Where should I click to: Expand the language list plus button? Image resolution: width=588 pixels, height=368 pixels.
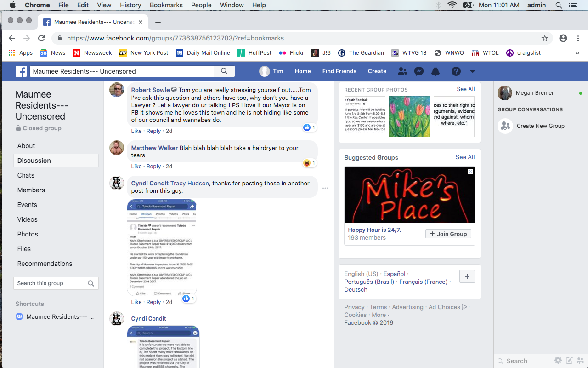[x=467, y=276]
